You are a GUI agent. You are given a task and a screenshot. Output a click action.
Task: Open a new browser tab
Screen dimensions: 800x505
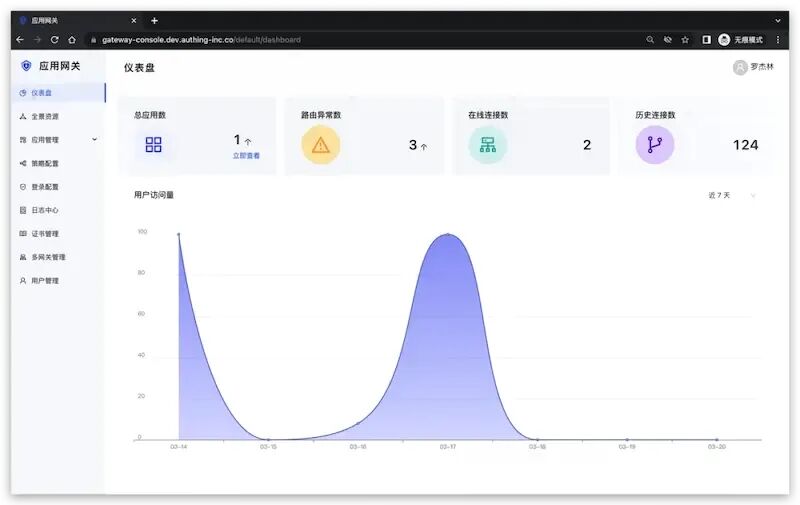tap(154, 21)
